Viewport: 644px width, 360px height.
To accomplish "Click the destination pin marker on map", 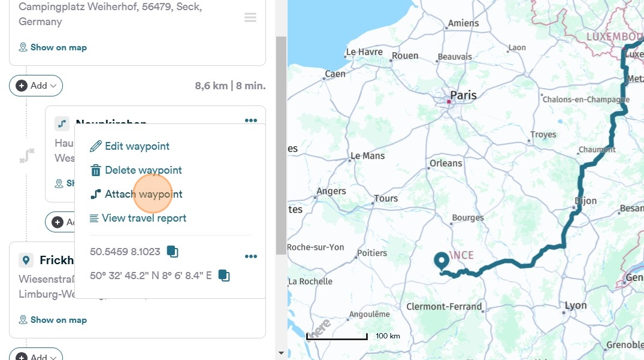I will click(442, 261).
